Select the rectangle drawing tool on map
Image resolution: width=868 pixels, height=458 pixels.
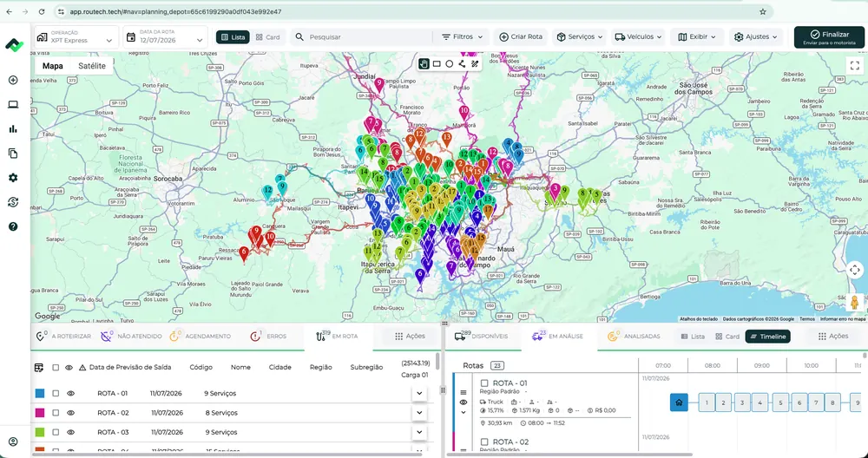pos(437,64)
